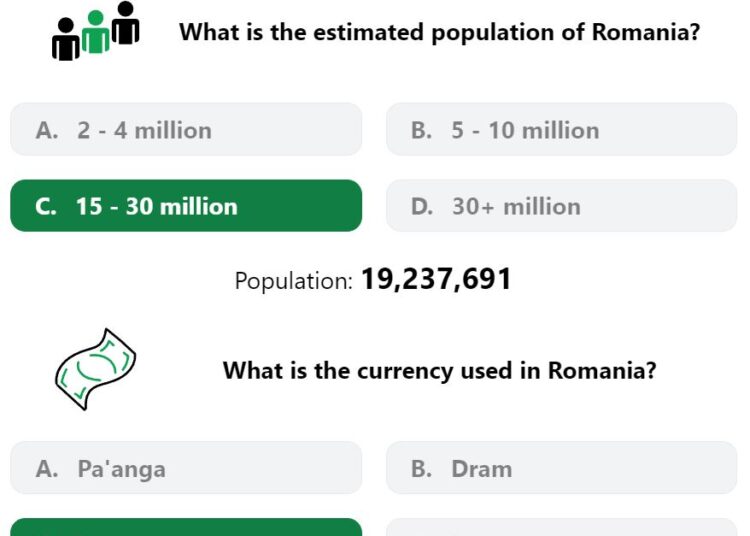Pick answer D. 30+ million
750x536 pixels.
pos(562,206)
